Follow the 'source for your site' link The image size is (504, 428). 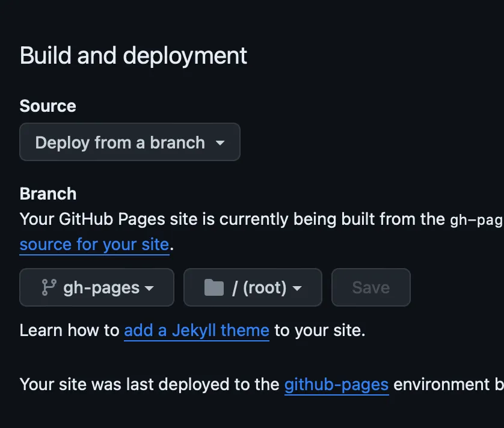click(94, 244)
